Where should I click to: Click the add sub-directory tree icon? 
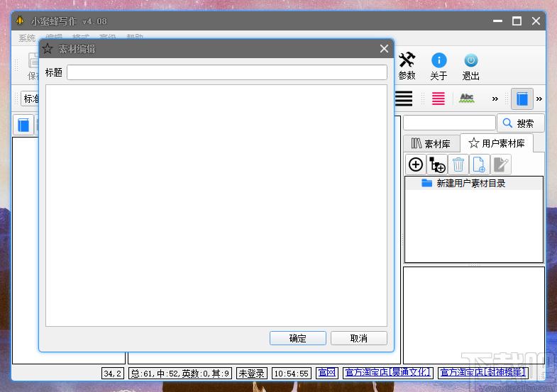pyautogui.click(x=437, y=165)
